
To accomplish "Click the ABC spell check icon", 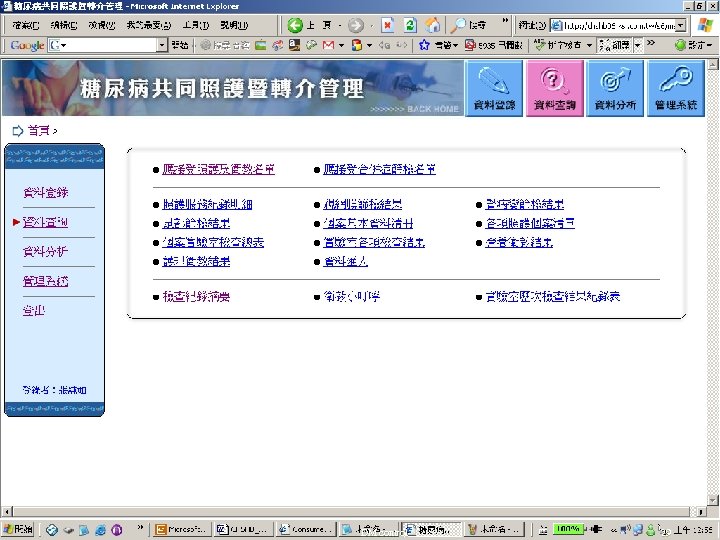I will (540, 45).
